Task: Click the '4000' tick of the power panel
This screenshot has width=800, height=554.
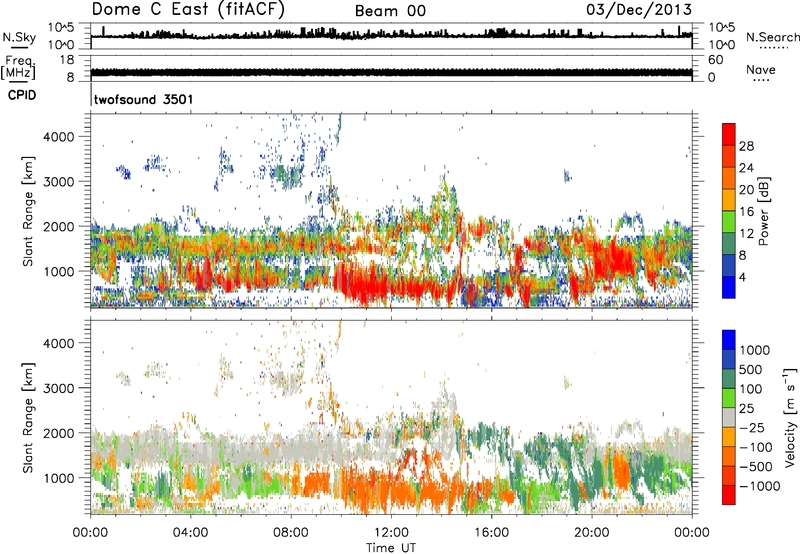Action: click(59, 137)
